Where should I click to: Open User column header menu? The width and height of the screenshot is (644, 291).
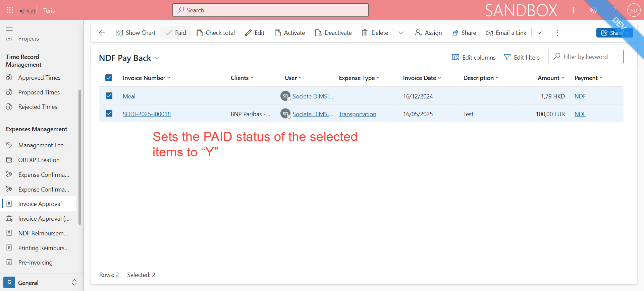click(293, 78)
